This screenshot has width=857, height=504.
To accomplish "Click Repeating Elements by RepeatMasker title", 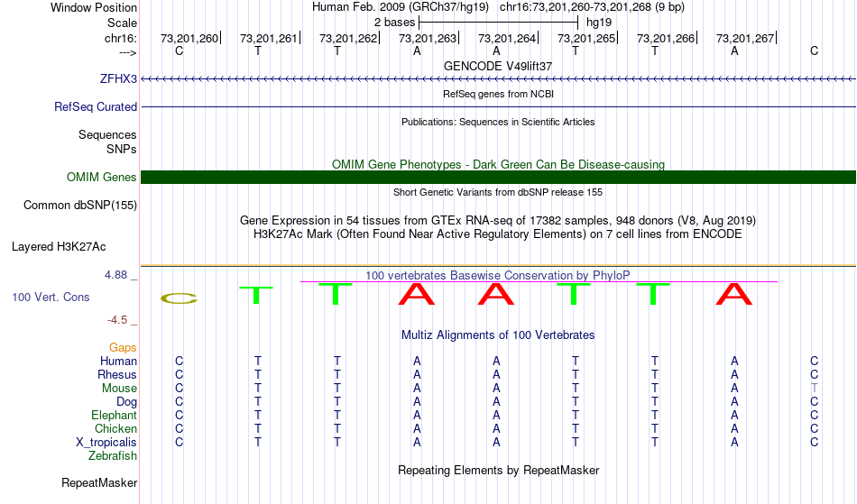I will (498, 470).
